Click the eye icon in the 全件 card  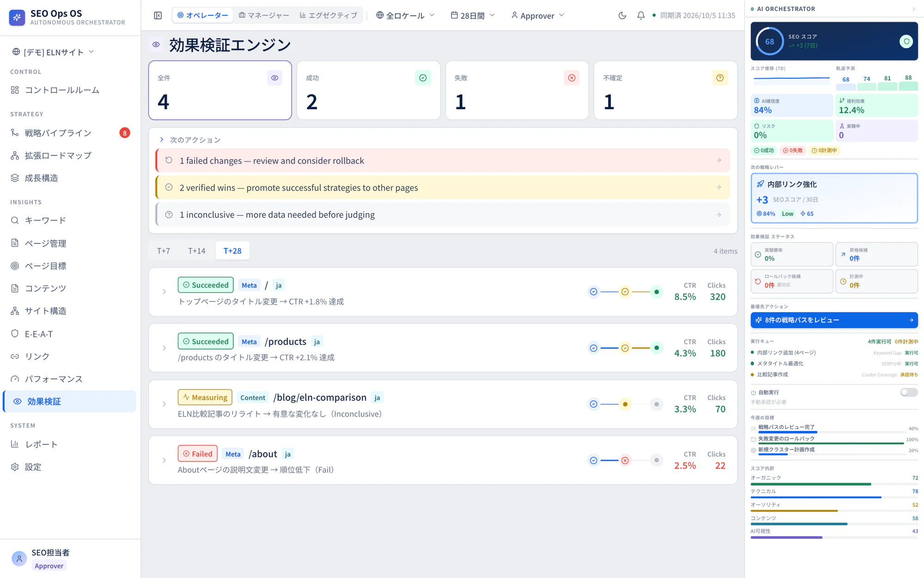click(274, 78)
